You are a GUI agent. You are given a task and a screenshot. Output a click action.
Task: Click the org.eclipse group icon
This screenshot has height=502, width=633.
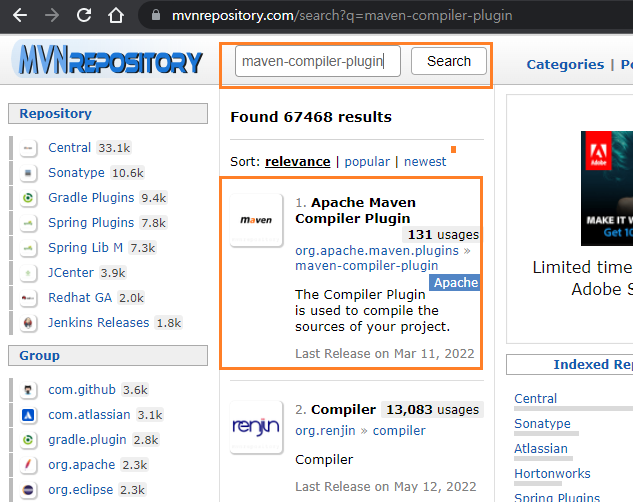tap(28, 490)
